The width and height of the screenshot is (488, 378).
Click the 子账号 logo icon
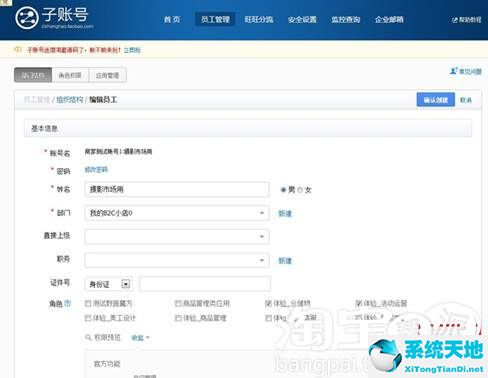[27, 18]
